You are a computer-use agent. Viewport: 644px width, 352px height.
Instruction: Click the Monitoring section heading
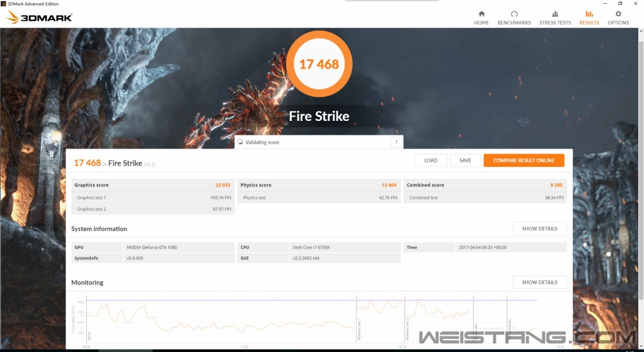click(x=87, y=283)
